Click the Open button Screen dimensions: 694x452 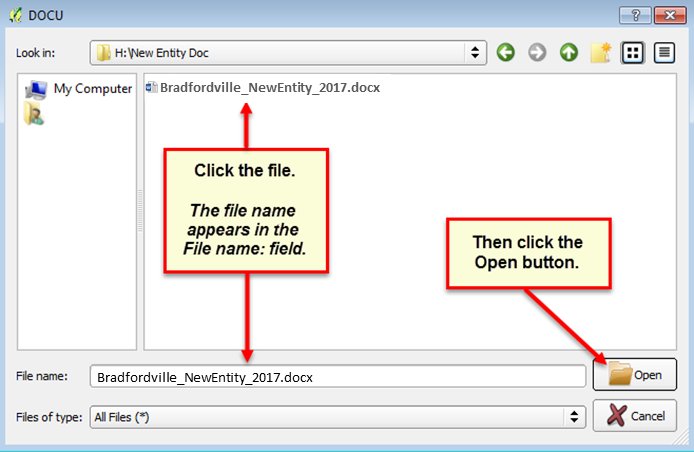tap(635, 375)
